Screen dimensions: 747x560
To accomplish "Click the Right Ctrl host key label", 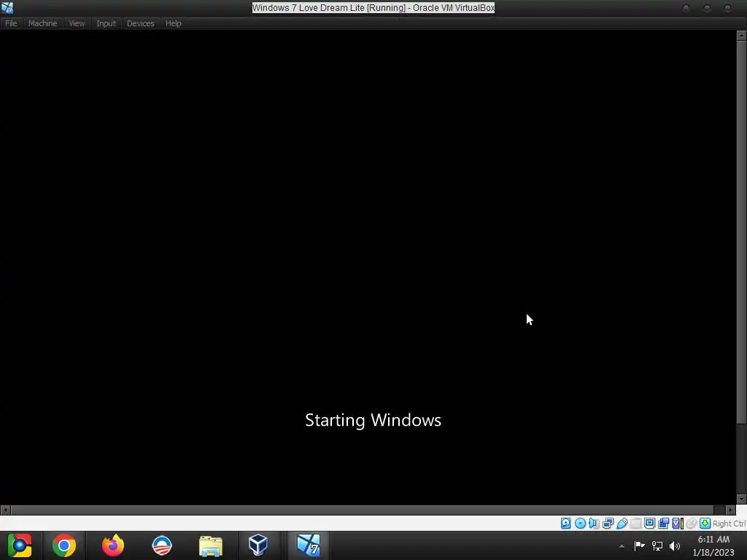I will coord(729,524).
